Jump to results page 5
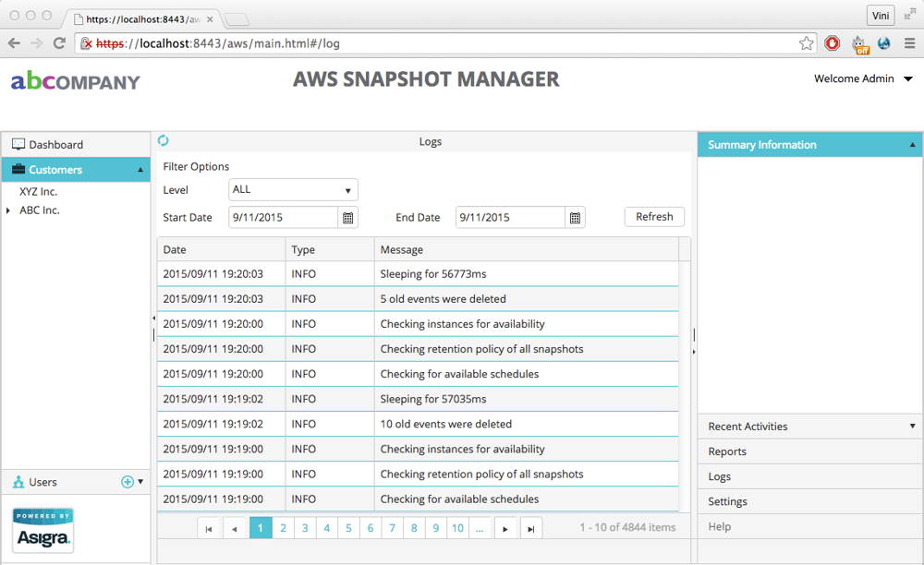The width and height of the screenshot is (924, 565). point(348,527)
